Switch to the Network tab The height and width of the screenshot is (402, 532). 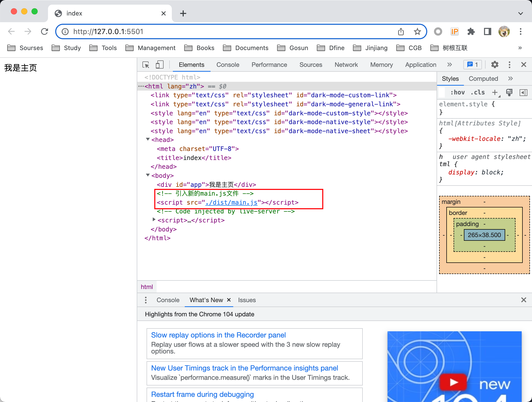pyautogui.click(x=346, y=65)
